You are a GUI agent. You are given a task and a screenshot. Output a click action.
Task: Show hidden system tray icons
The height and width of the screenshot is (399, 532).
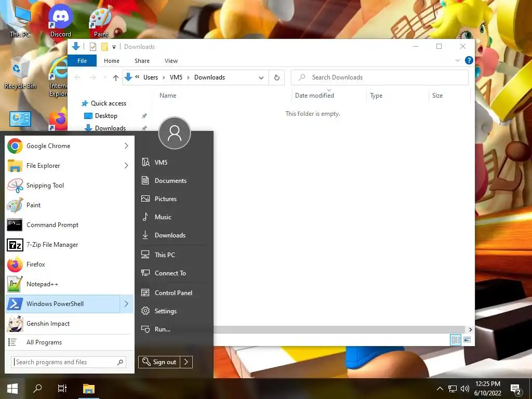click(x=440, y=389)
